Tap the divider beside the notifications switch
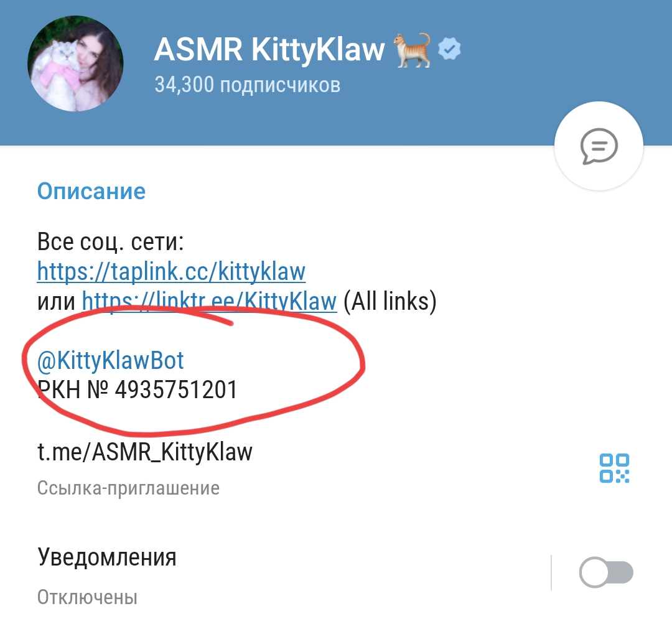672x624 pixels. point(551,572)
